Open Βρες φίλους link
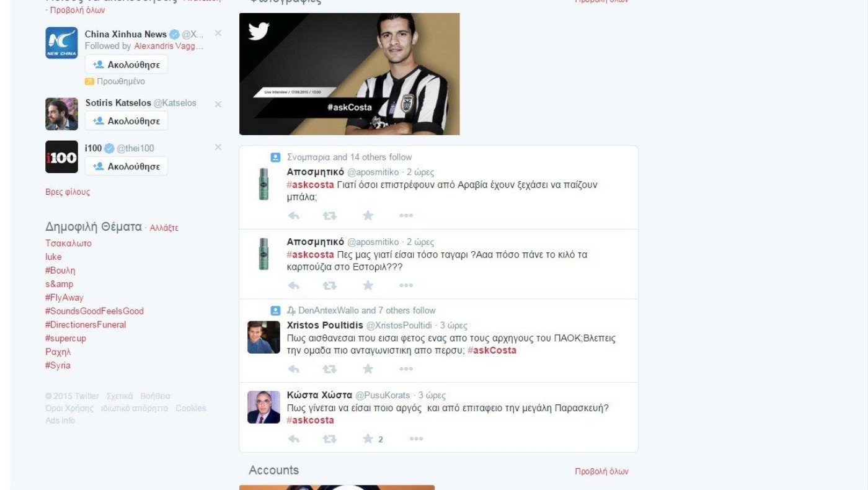868x490 pixels. point(68,192)
